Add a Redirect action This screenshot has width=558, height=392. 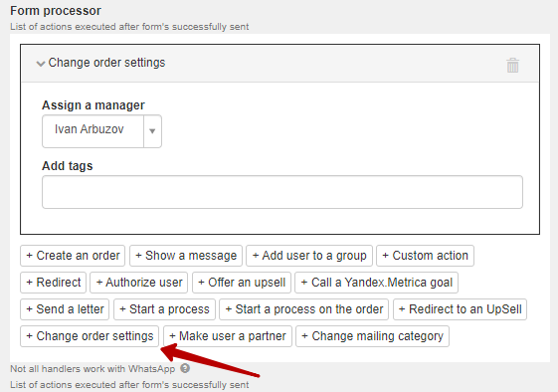pyautogui.click(x=54, y=283)
